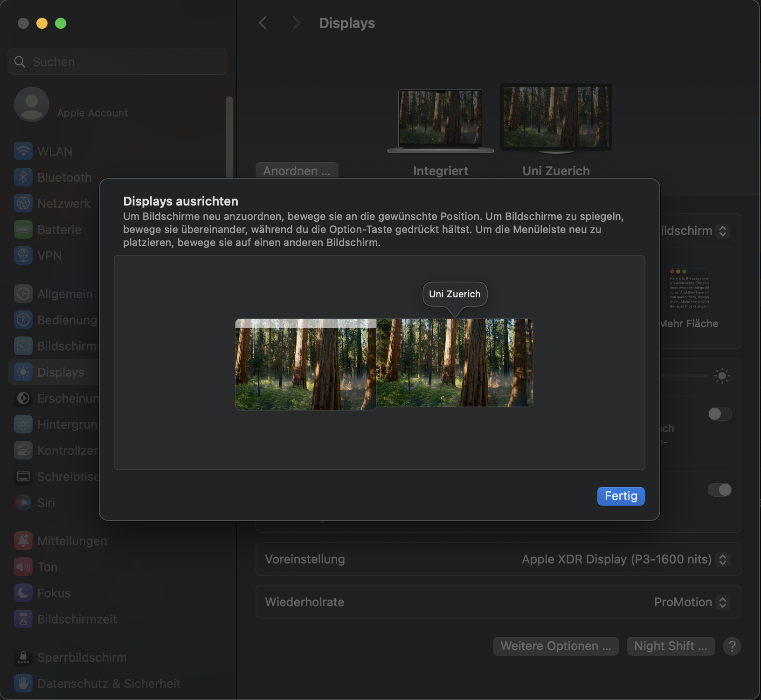Image resolution: width=761 pixels, height=700 pixels.
Task: Open the Ton speaker icon
Action: pos(23,567)
